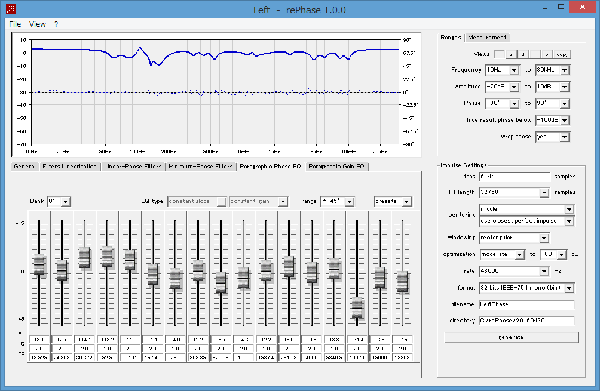600x391 pixels.
Task: Open the Bank selector dropdown
Action: (66, 202)
